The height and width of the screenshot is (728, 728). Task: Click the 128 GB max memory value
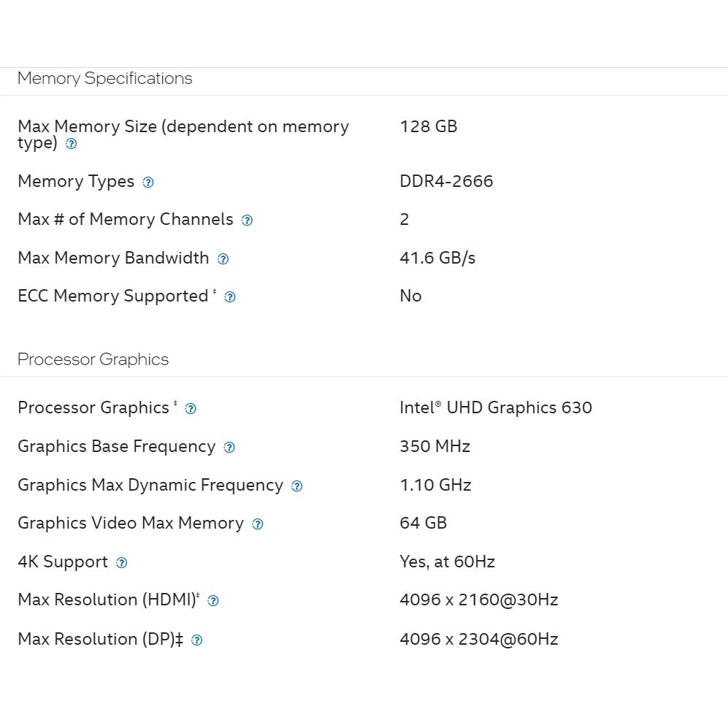(x=428, y=126)
